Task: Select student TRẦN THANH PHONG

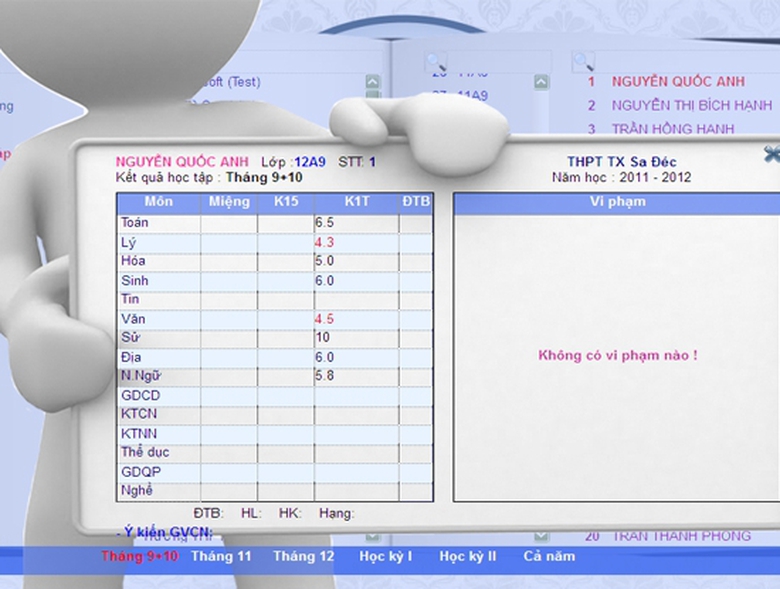Action: coord(681,537)
